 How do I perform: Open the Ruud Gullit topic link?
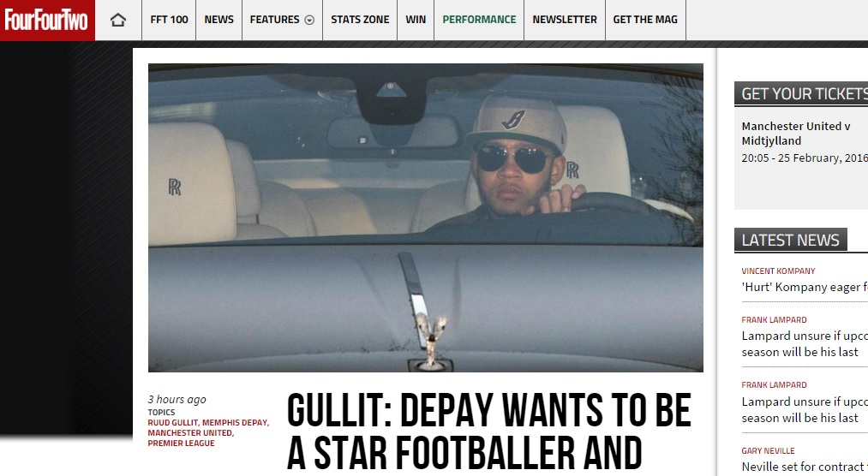(x=173, y=422)
